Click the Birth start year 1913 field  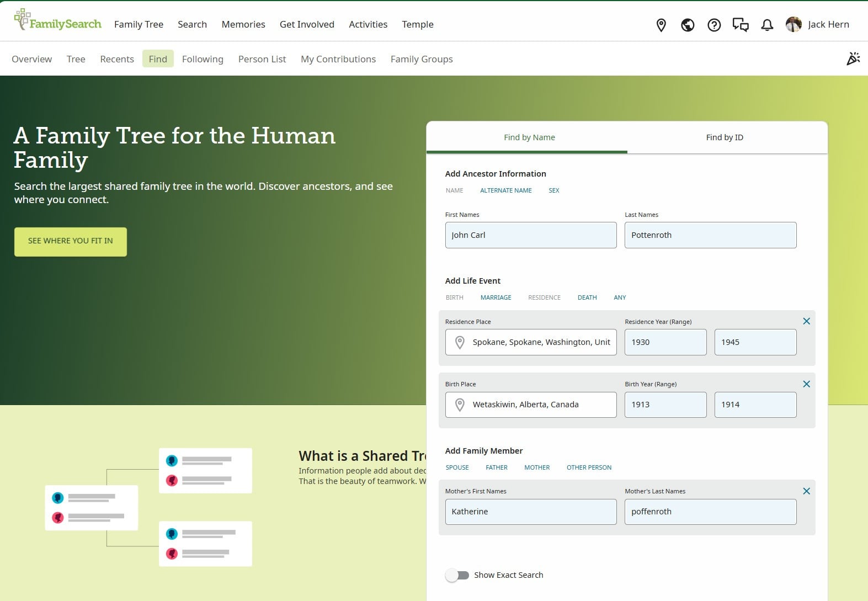click(x=665, y=405)
